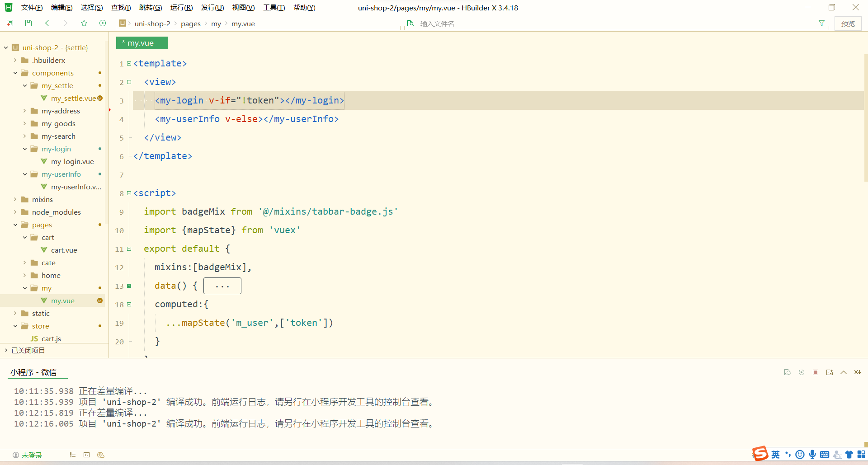
Task: Open the terminal icon in the status bar
Action: coord(87,455)
